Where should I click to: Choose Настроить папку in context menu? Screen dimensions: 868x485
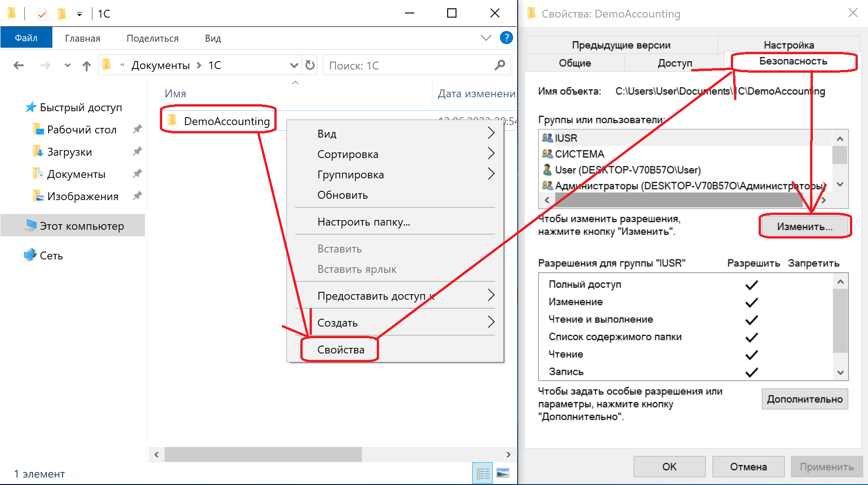tap(395, 222)
